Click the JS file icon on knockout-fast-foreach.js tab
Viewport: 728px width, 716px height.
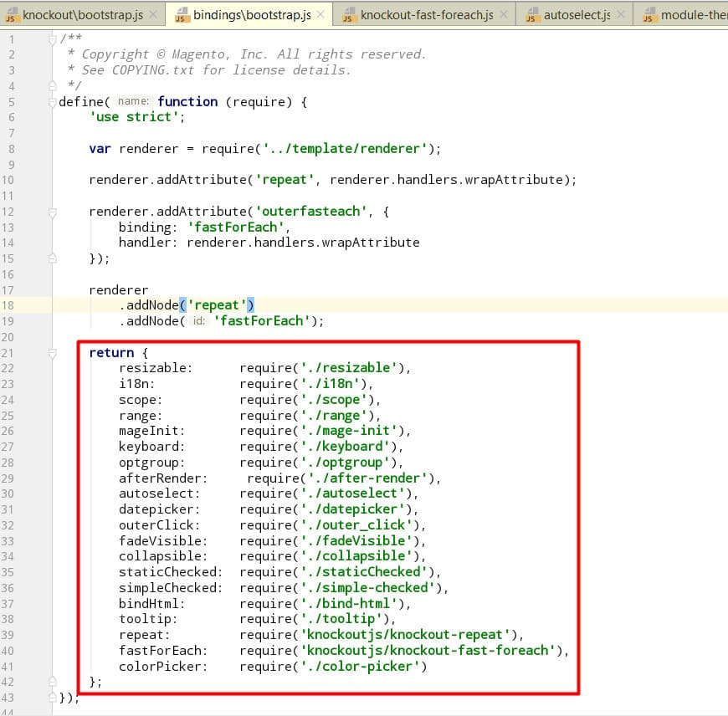pyautogui.click(x=347, y=15)
